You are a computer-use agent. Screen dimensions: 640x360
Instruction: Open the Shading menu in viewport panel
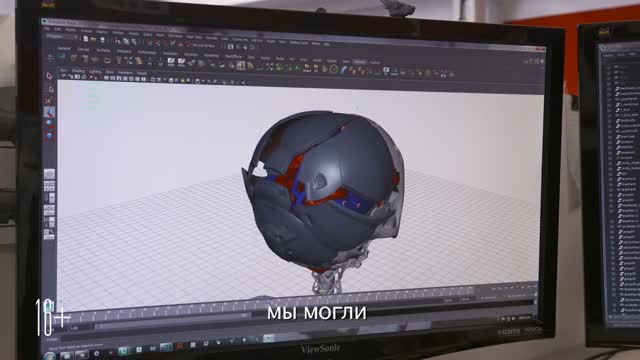point(78,71)
